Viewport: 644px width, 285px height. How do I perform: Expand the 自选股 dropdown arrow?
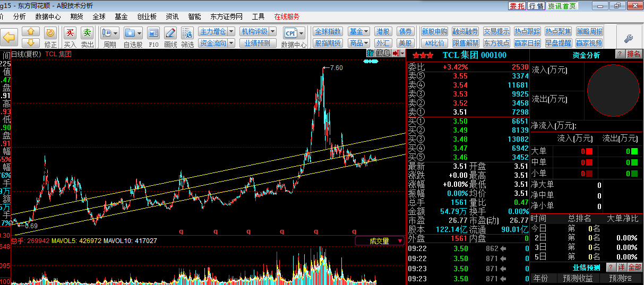point(140,33)
